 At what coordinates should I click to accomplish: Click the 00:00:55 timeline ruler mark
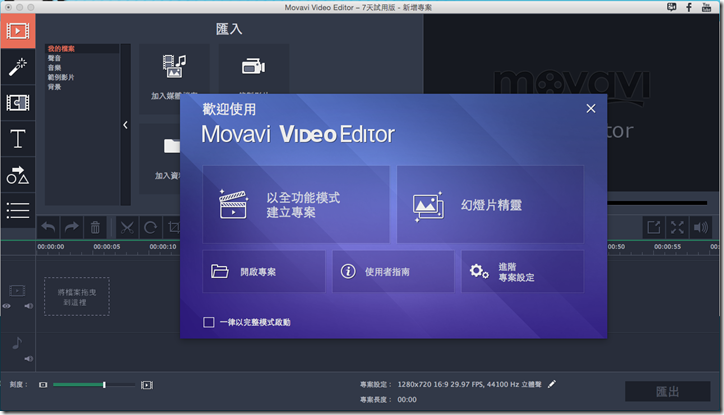tap(667, 247)
